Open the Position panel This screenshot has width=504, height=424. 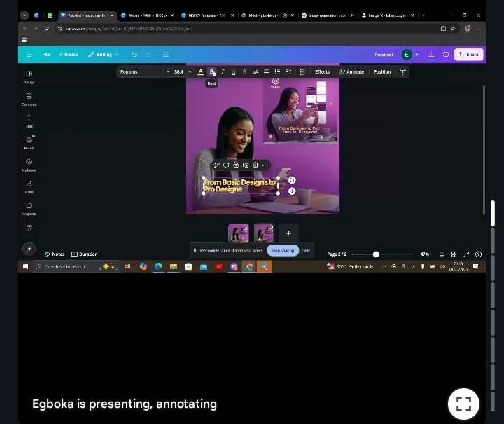(x=382, y=71)
